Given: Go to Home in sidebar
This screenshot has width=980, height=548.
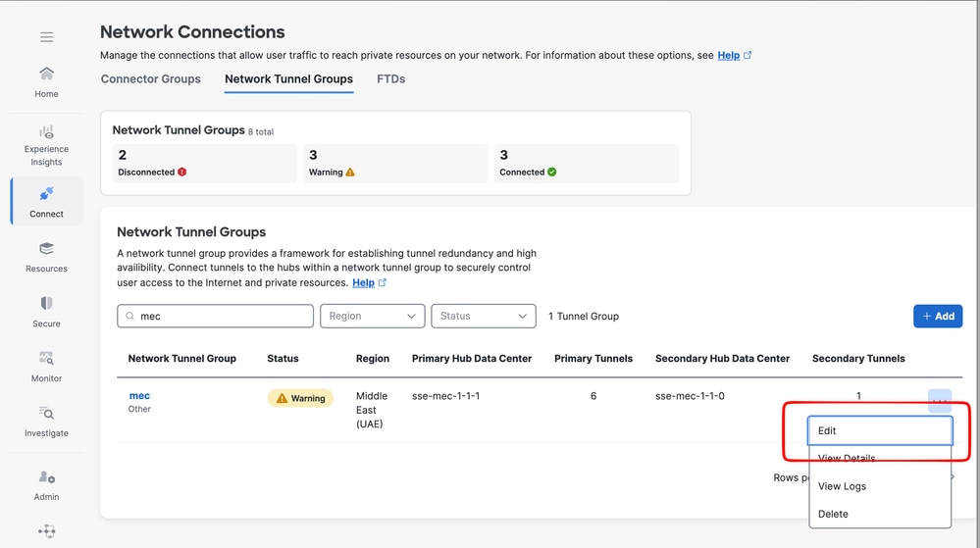Looking at the screenshot, I should [46, 81].
